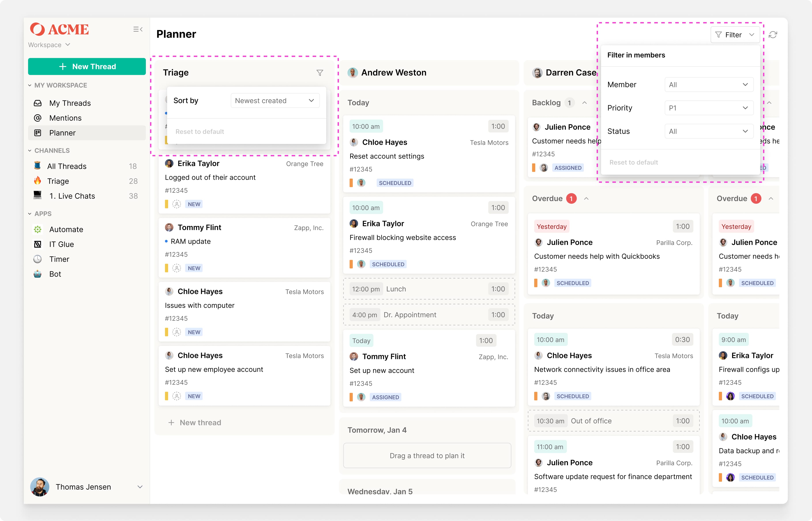Click the New Thread green button
812x521 pixels.
point(87,67)
